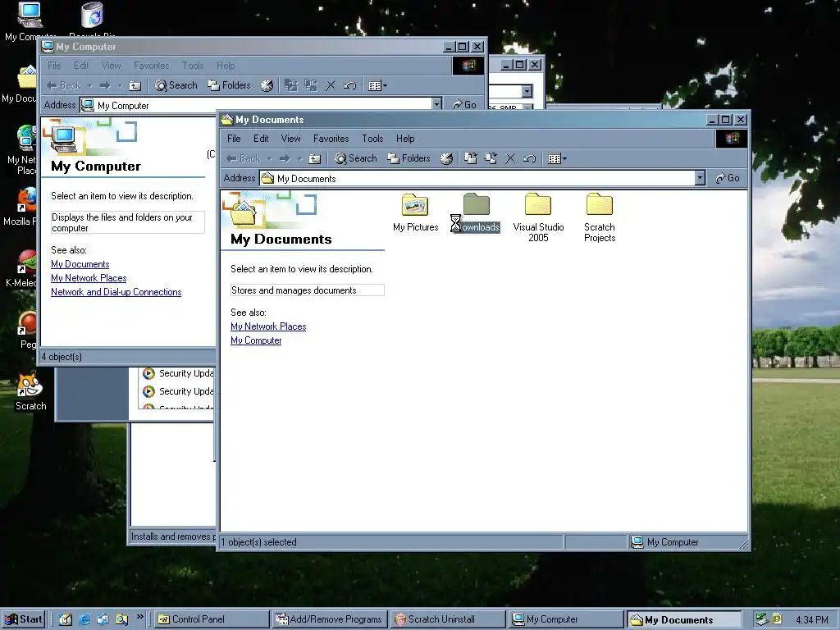Open File menu in My Computer window
The width and height of the screenshot is (840, 630).
[54, 66]
